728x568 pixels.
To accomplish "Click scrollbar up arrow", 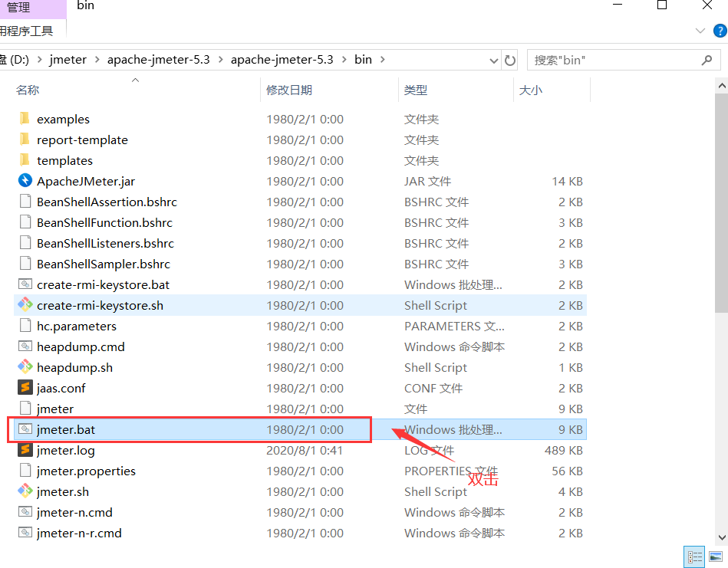I will coord(722,86).
